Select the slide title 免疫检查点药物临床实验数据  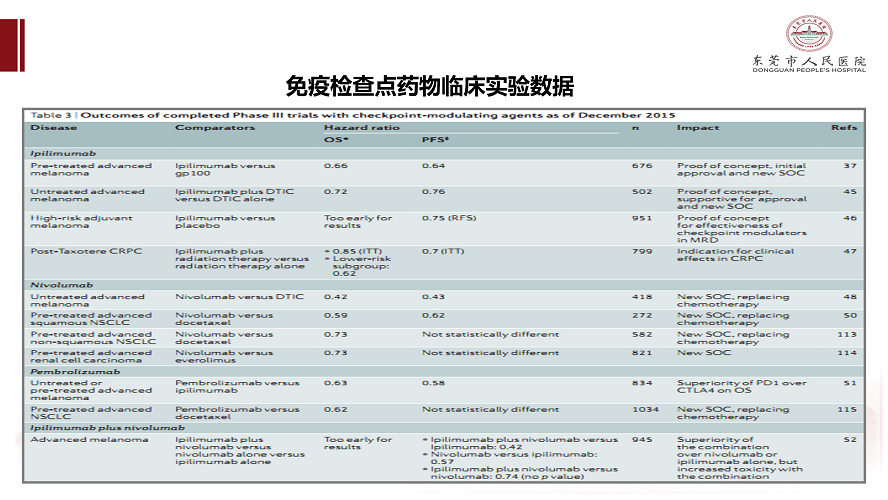tap(430, 86)
